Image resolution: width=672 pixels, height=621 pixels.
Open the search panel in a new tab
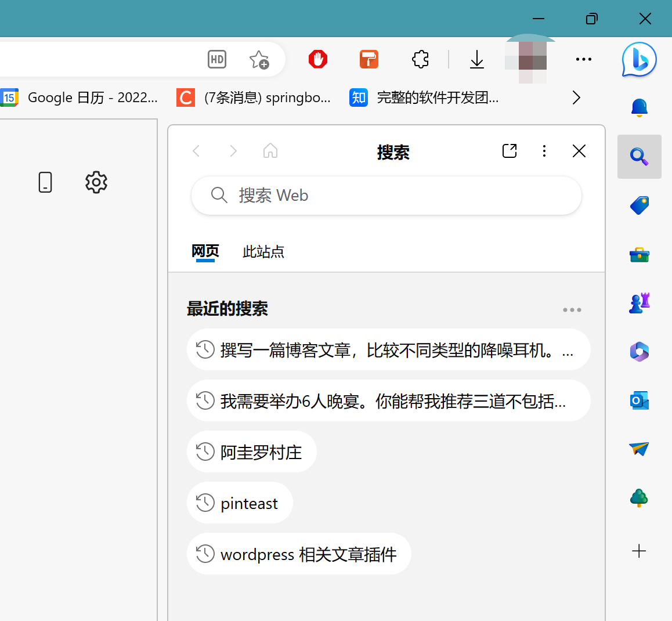tap(509, 151)
